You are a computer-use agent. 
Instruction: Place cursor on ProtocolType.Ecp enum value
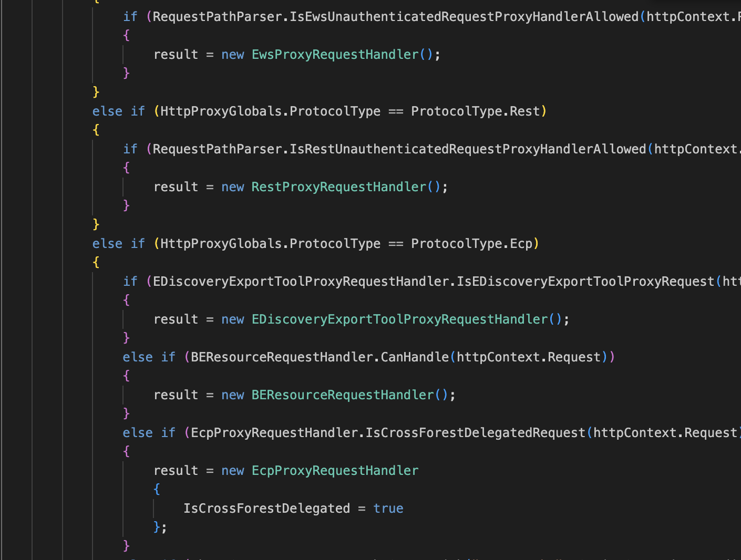(521, 244)
